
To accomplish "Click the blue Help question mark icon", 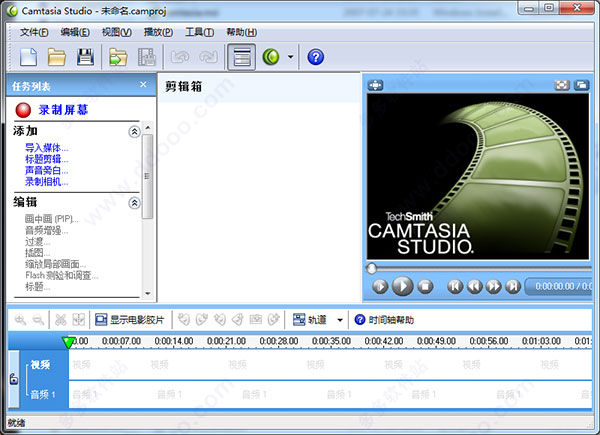I will coord(316,57).
